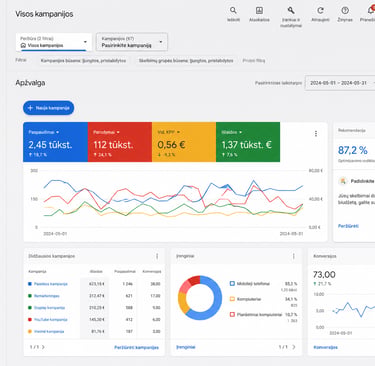Click the lightbulb icon in the recommendations card
Image resolution: width=375 pixels, height=366 pixels.
343,181
